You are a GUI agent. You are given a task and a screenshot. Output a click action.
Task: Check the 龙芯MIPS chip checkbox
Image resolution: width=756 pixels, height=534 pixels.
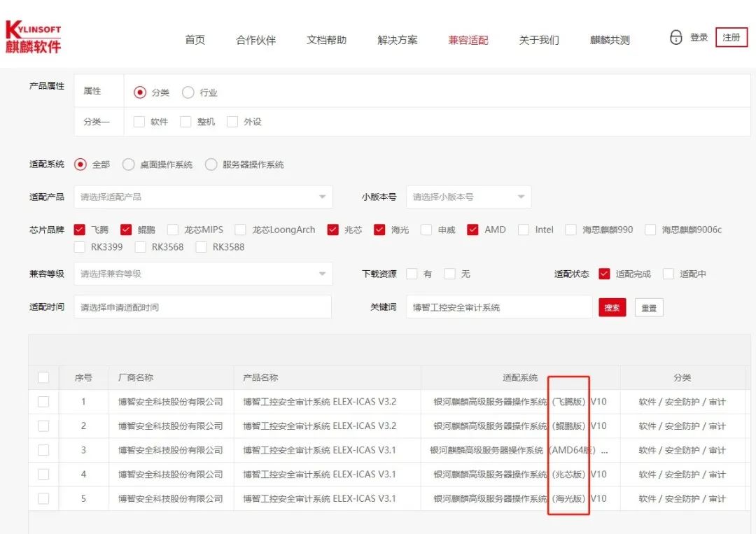(x=173, y=230)
